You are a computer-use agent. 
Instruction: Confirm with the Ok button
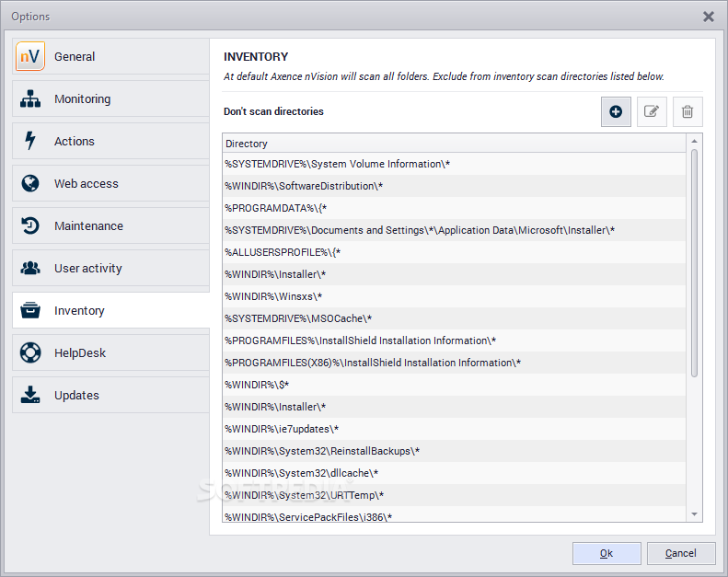coord(607,553)
